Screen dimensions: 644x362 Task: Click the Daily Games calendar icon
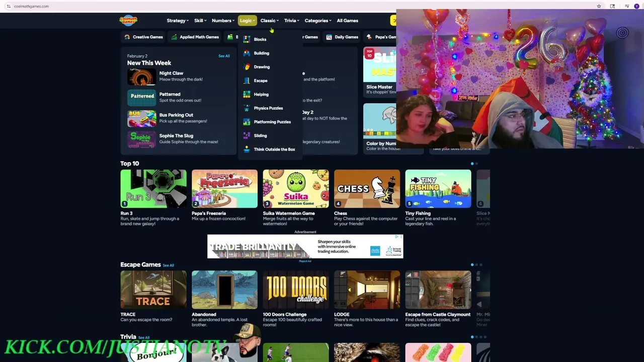[x=329, y=37]
